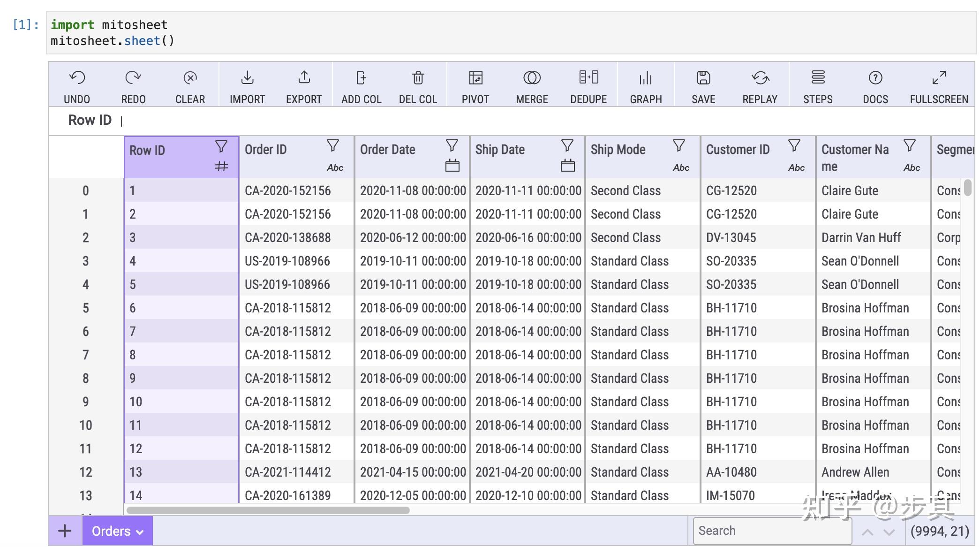Enter fullscreen mode
Image resolution: width=980 pixels, height=547 pixels.
coord(939,78)
